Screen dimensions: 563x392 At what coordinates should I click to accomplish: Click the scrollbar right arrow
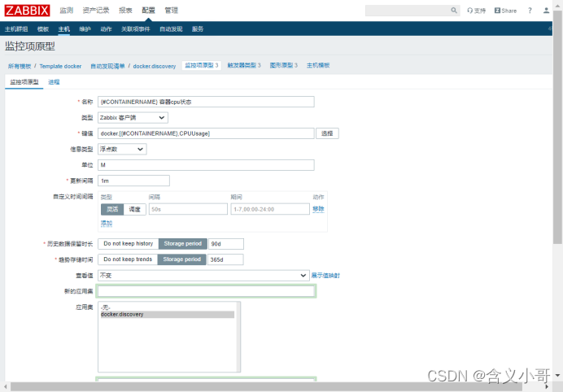(x=547, y=386)
